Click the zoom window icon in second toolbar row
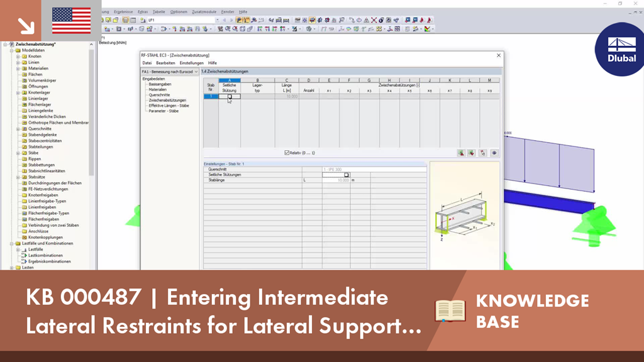This screenshot has width=644, height=362. click(x=228, y=29)
